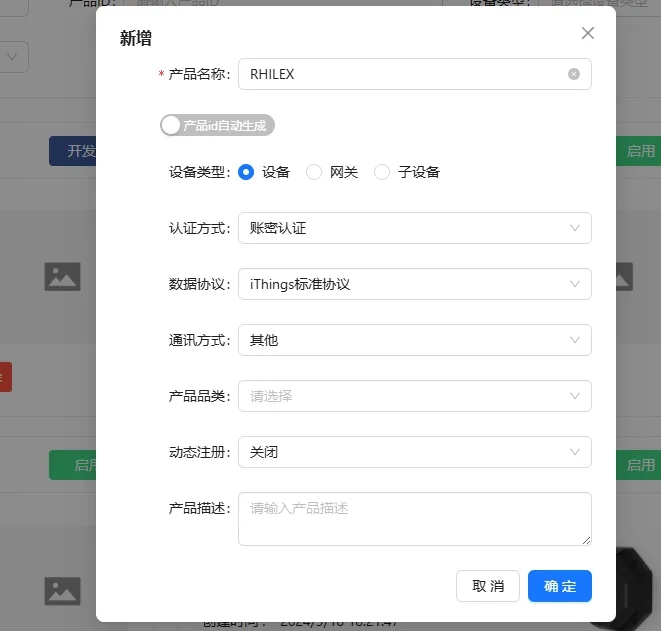Open the 通讯方式 dropdown showing 其他
The width and height of the screenshot is (661, 631).
[x=414, y=340]
